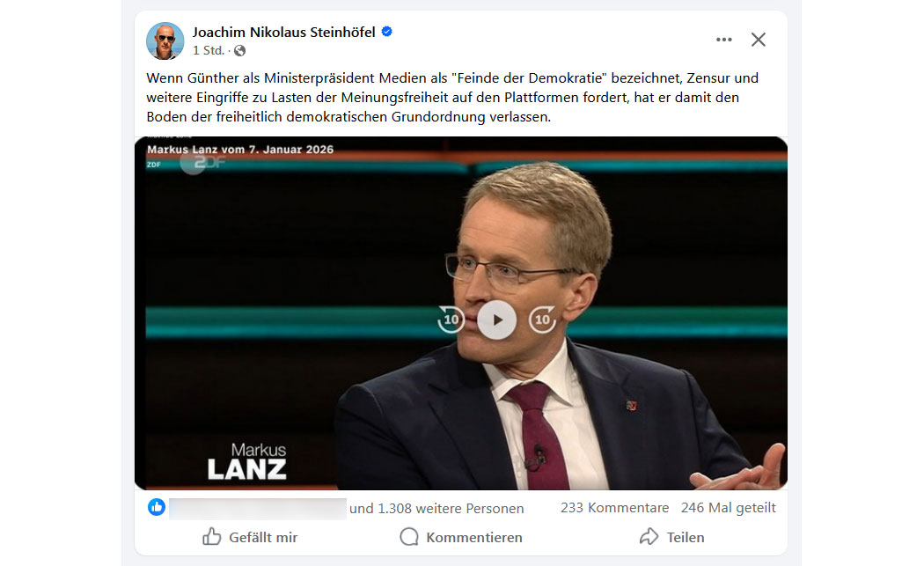924x566 pixels.
Task: Click the Teilen share button
Action: point(671,537)
